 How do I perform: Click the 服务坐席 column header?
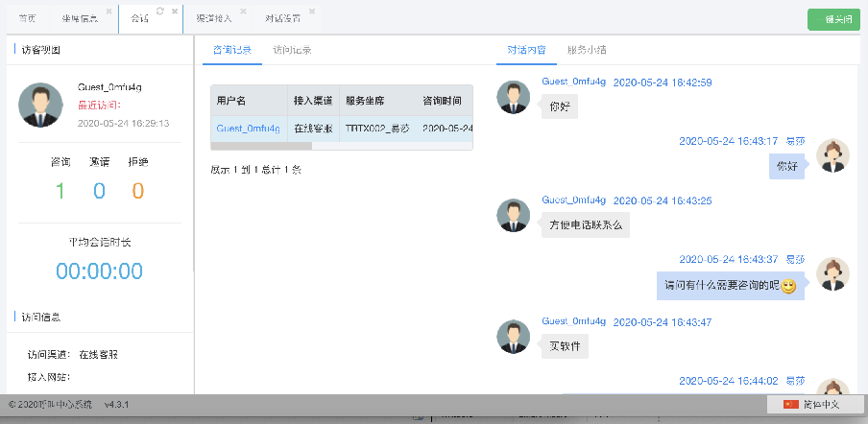click(378, 101)
